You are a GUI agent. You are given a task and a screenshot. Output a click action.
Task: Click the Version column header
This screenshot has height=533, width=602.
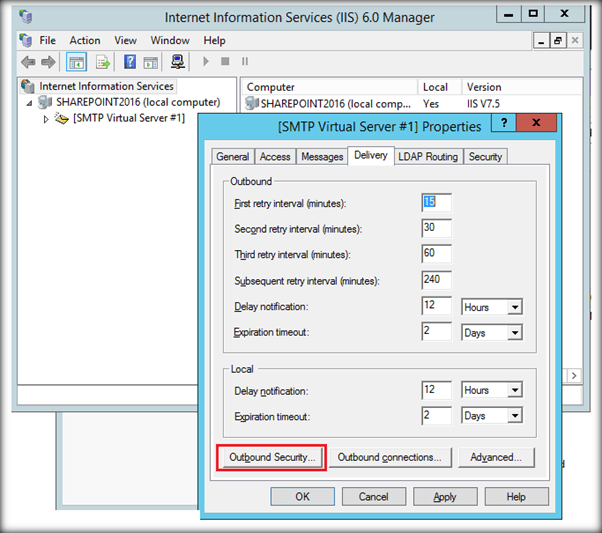coord(521,87)
